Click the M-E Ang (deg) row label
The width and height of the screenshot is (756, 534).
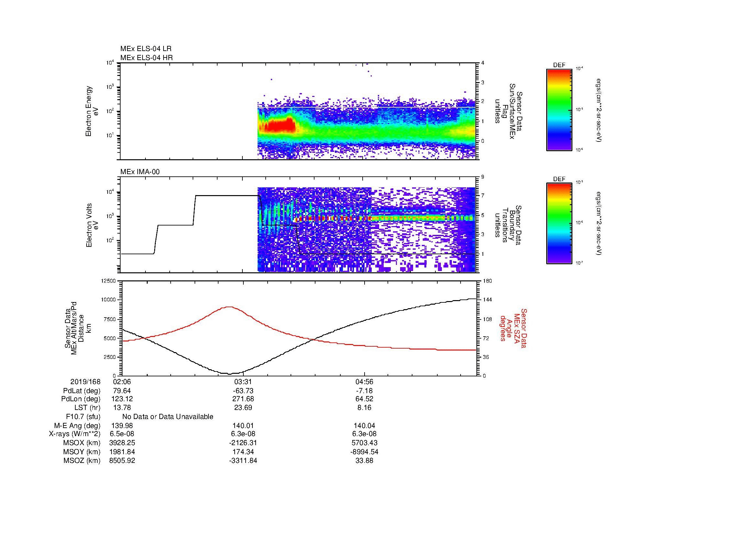[77, 426]
